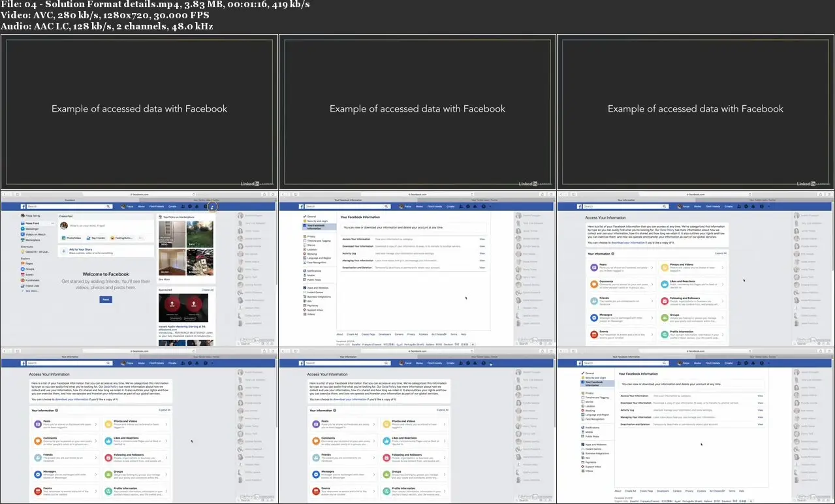
Task: Open Freya Tenny profile in News Feed sidebar
Action: point(30,215)
